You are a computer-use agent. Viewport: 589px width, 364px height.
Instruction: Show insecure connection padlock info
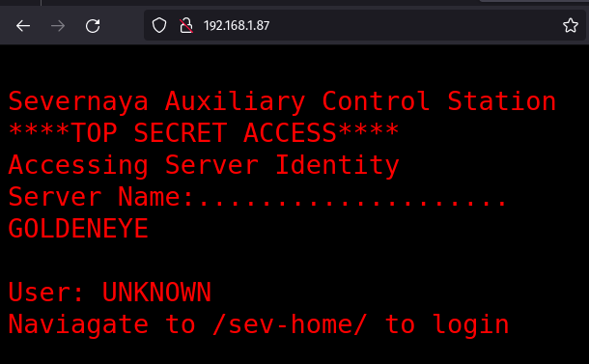(186, 25)
